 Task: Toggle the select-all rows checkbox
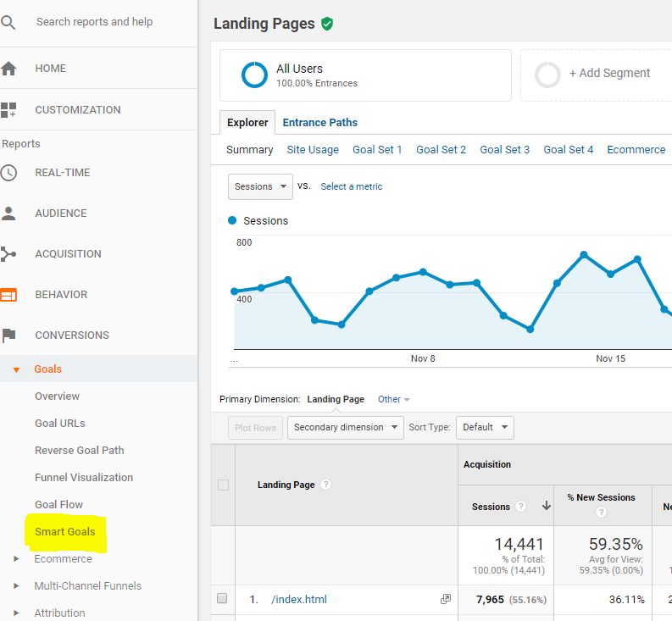(x=223, y=485)
